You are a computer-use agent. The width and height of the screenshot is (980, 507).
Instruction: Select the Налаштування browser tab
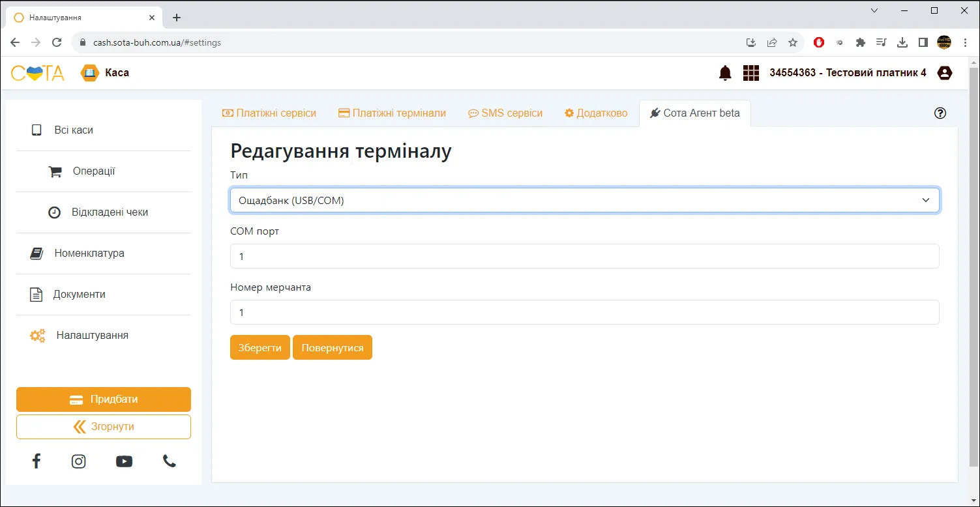pos(83,18)
